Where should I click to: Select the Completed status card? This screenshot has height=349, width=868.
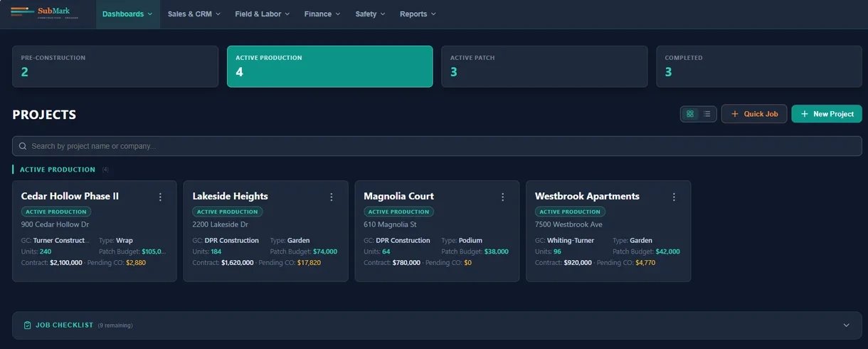[758, 66]
